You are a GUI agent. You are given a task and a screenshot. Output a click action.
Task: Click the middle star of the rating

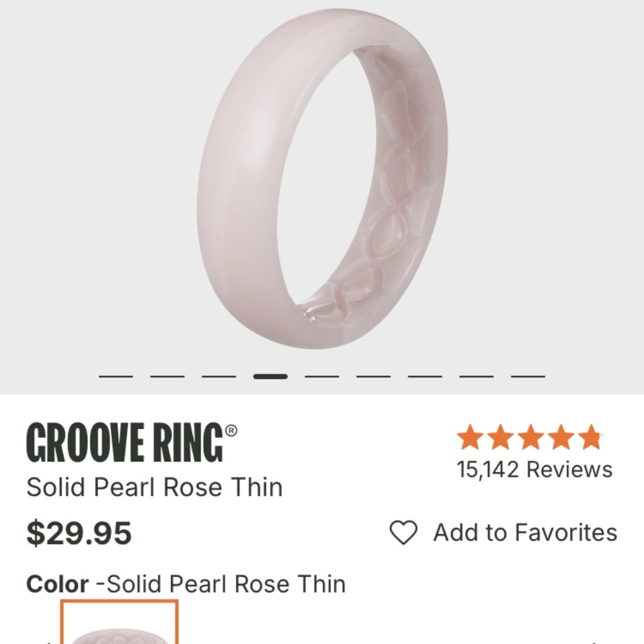(x=529, y=438)
